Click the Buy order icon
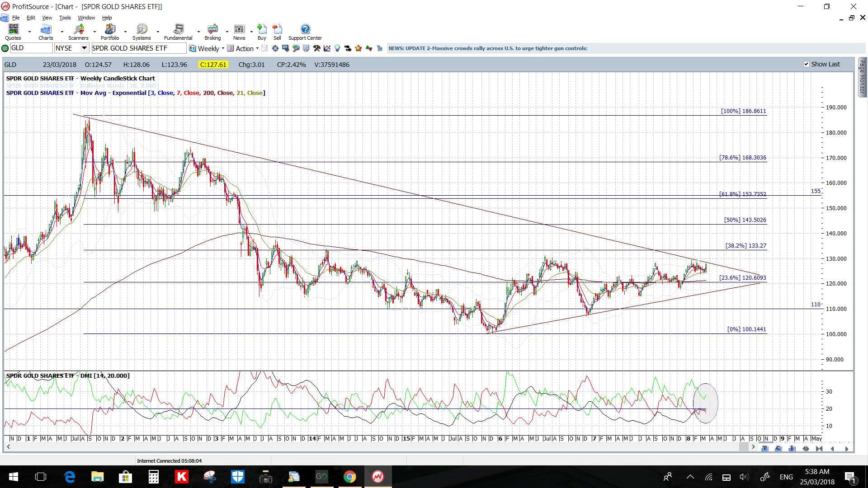 pyautogui.click(x=262, y=32)
